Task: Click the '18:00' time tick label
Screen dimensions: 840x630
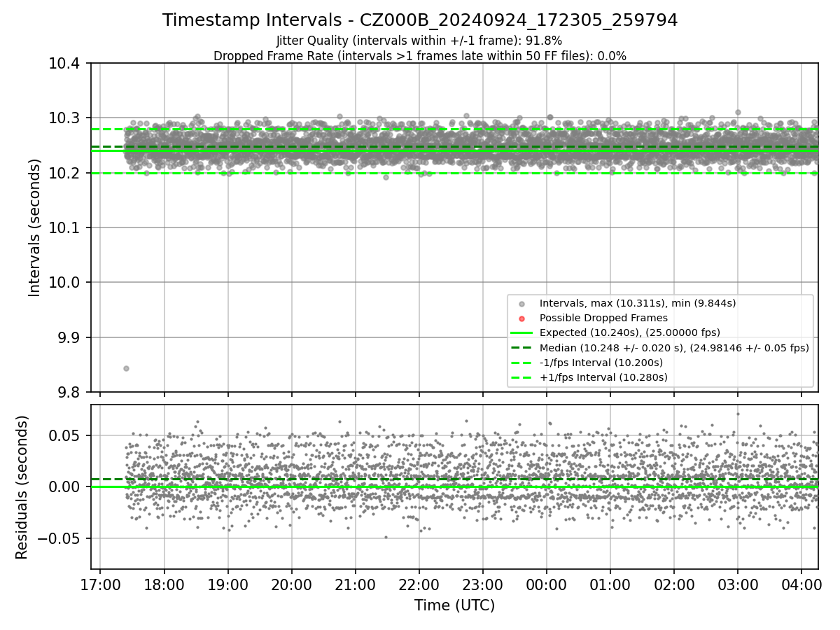Action: click(x=164, y=584)
